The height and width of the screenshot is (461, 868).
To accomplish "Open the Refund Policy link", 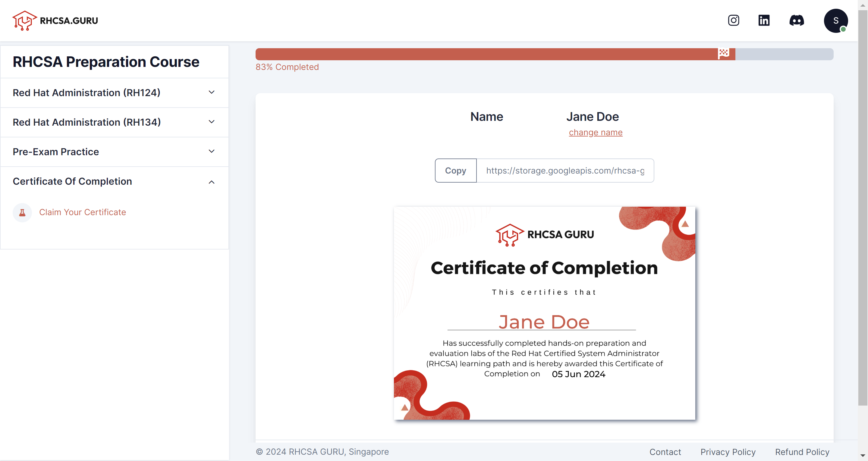I will 802,452.
